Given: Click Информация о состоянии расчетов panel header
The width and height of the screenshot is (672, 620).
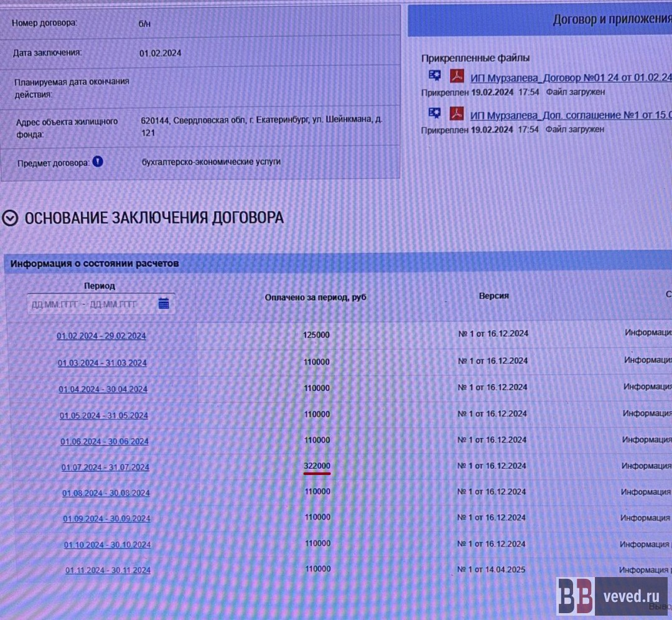Looking at the screenshot, I should (x=95, y=263).
